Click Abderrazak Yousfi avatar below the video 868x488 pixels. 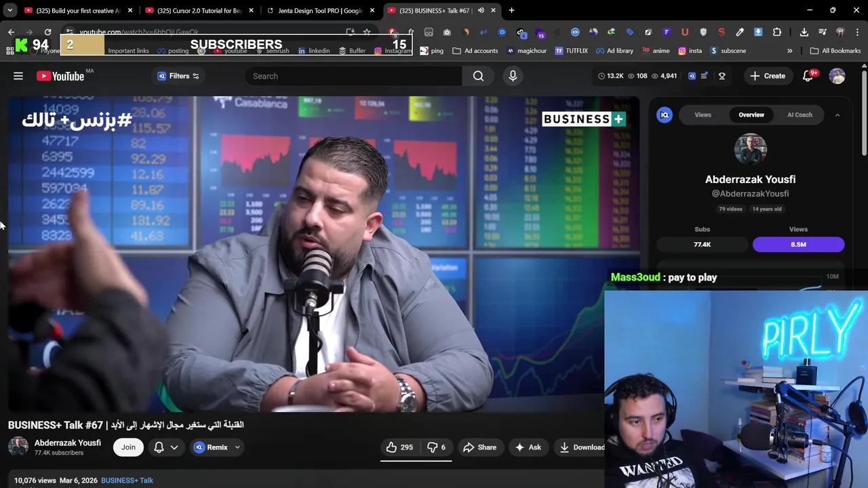point(18,447)
